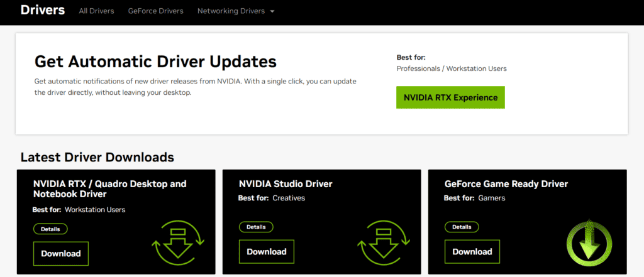Click the Best for: Workstation Users text

pyautogui.click(x=79, y=210)
